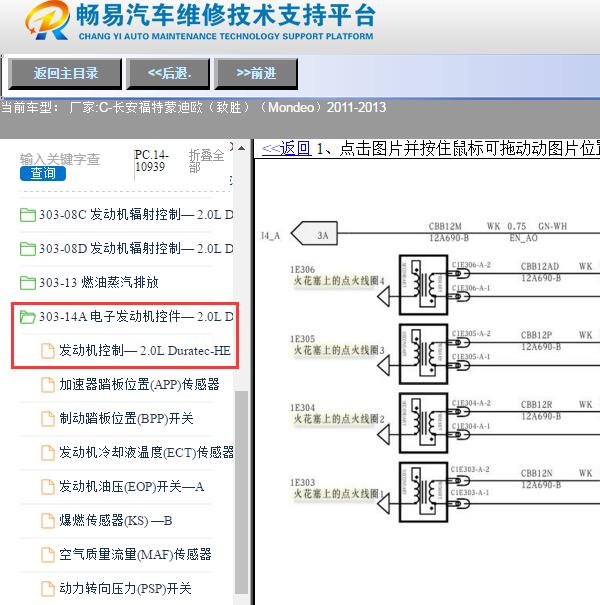
Task: Click the PC.14-10939 text
Action: tap(152, 161)
